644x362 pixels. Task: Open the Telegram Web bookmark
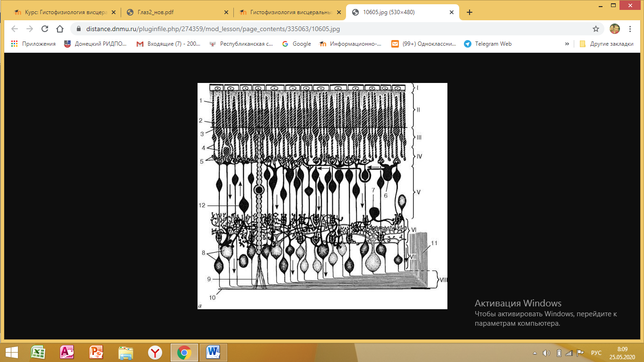(x=488, y=44)
